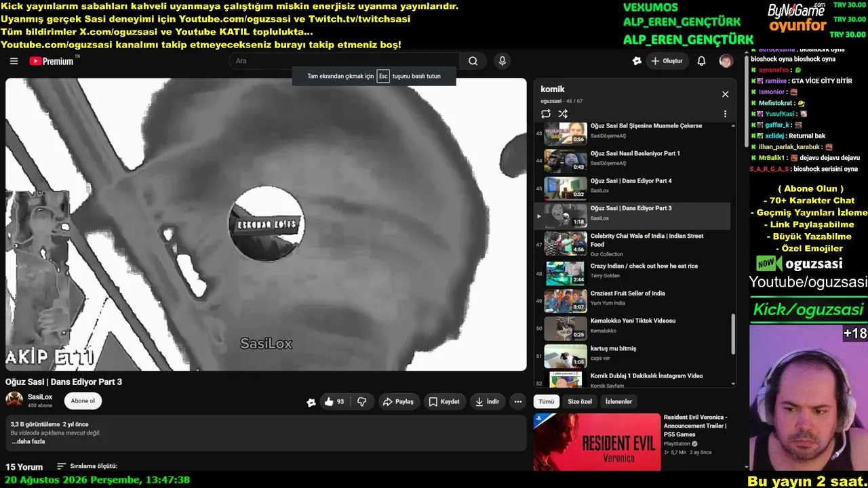Image resolution: width=868 pixels, height=488 pixels.
Task: Click the Oluştur create button
Action: coord(667,61)
